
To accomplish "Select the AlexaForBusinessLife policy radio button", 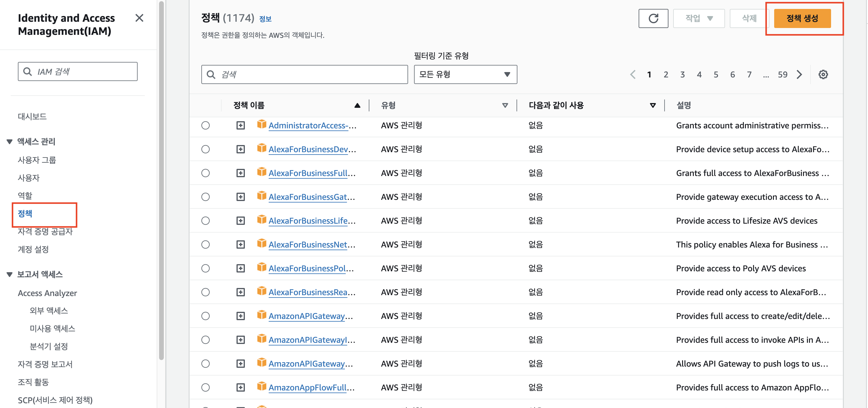I will [x=206, y=221].
